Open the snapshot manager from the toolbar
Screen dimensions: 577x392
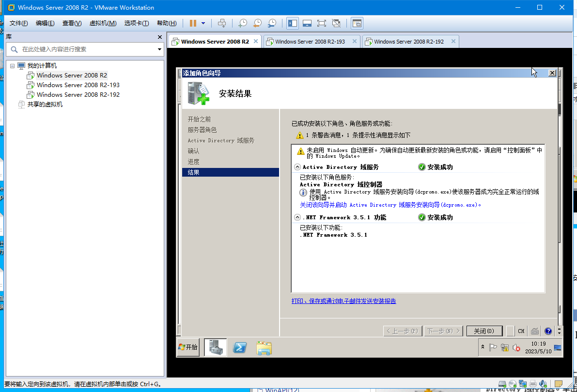coord(272,23)
